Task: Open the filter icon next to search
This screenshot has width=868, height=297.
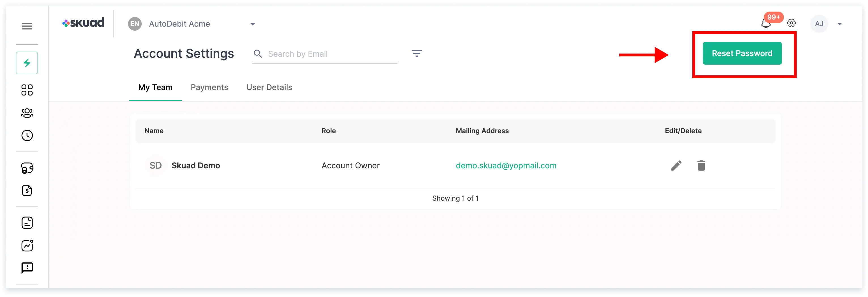Action: coord(416,53)
